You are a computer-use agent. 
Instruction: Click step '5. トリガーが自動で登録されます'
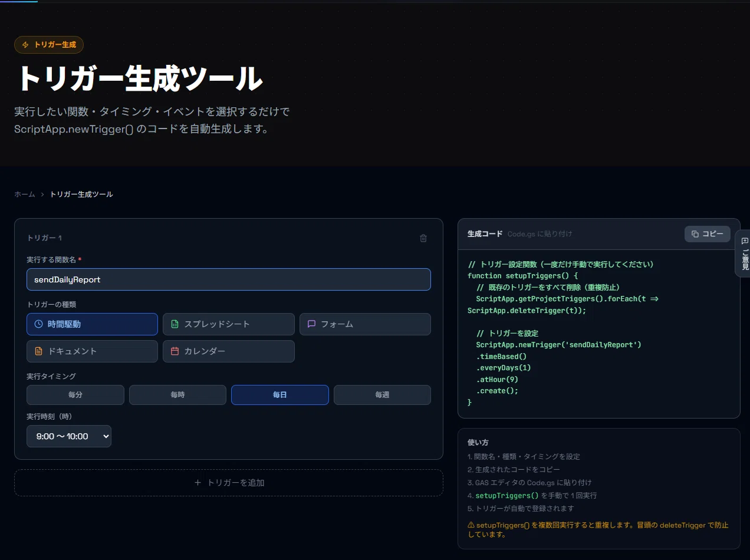(521, 509)
